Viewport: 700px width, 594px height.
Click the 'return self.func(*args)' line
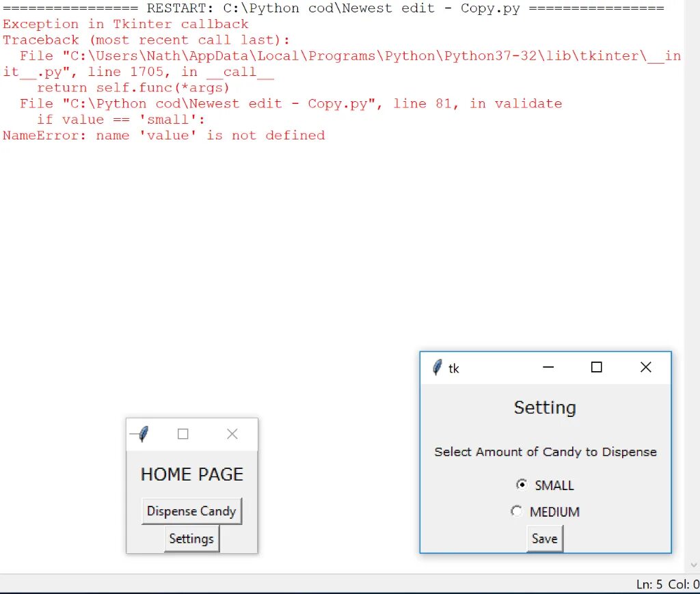[133, 87]
